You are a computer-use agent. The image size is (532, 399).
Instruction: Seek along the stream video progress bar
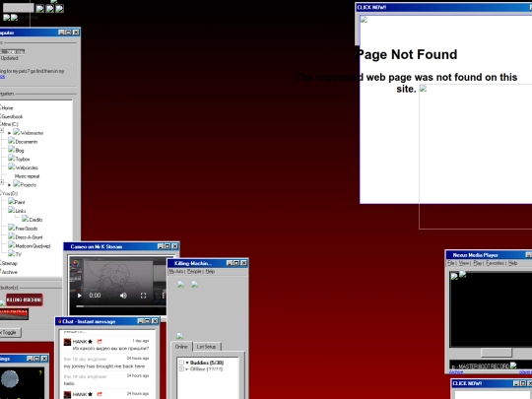[x=120, y=306]
